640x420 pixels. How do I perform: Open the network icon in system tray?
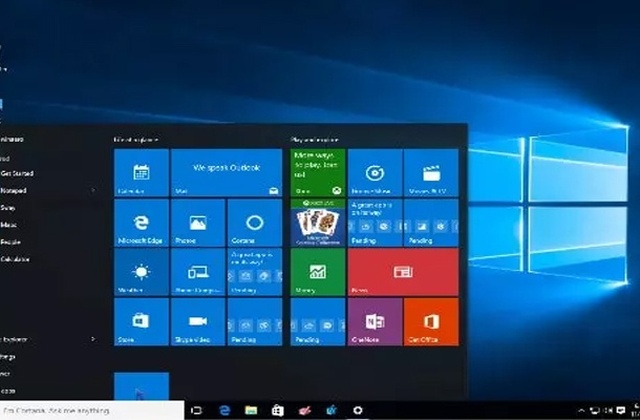[595, 410]
